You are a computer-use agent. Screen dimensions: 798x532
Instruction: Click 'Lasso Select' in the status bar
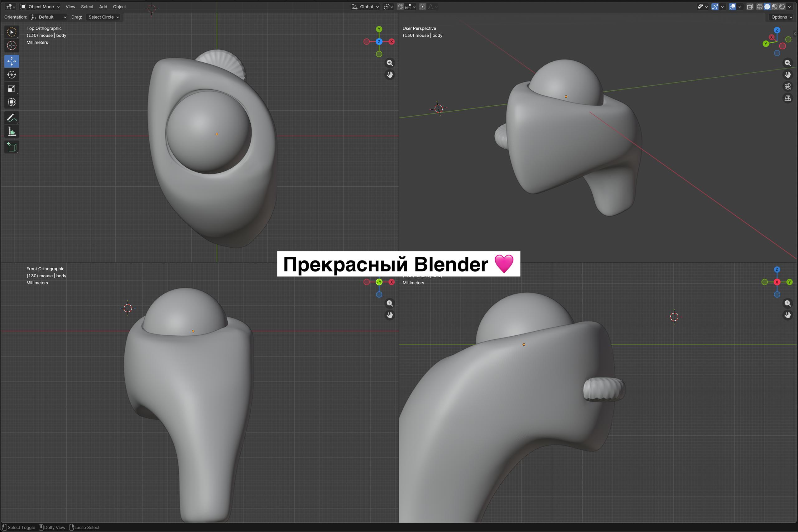(87, 527)
